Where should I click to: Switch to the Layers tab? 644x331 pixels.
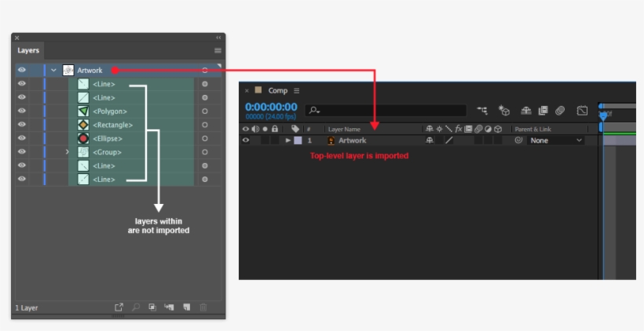28,50
